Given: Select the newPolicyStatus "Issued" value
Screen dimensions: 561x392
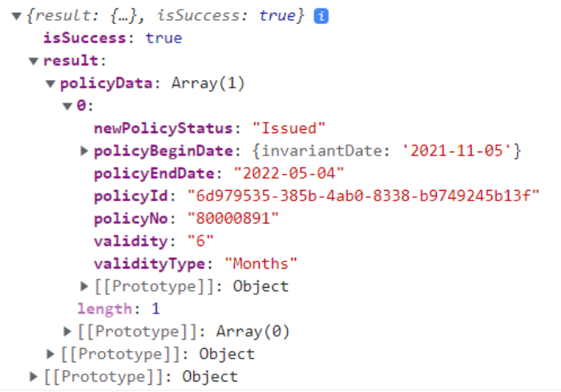Looking at the screenshot, I should 289,128.
